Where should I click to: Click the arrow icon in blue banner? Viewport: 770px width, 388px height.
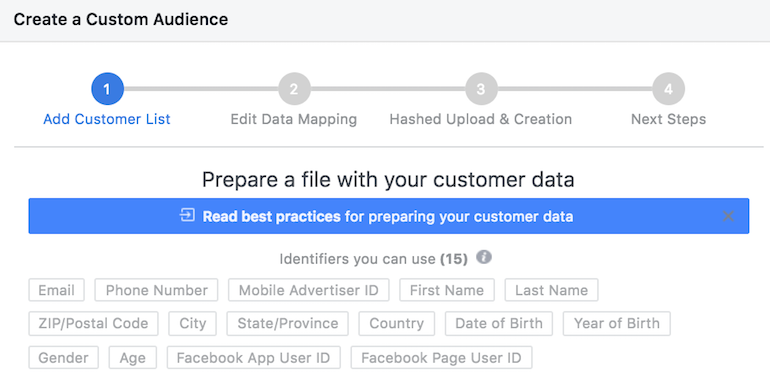[187, 215]
